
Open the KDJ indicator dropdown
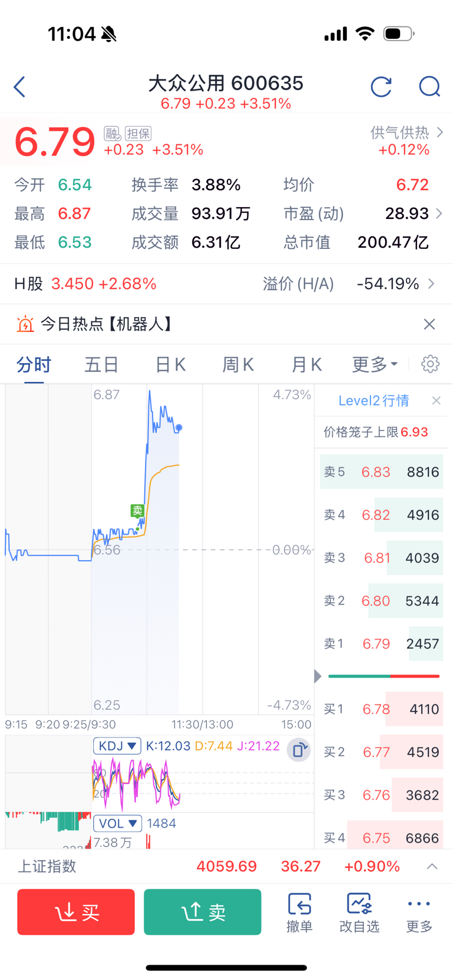[x=117, y=746]
